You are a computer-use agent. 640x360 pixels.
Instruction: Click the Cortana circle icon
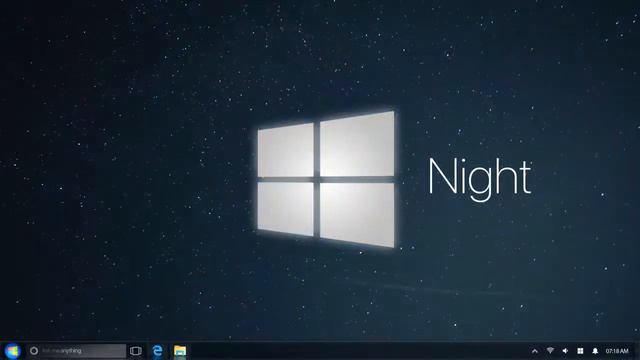pyautogui.click(x=34, y=351)
